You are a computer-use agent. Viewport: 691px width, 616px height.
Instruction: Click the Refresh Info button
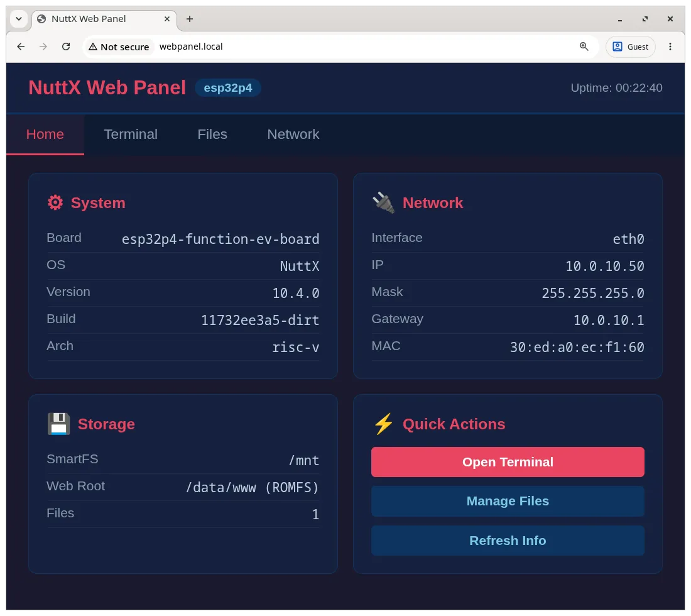[508, 541]
